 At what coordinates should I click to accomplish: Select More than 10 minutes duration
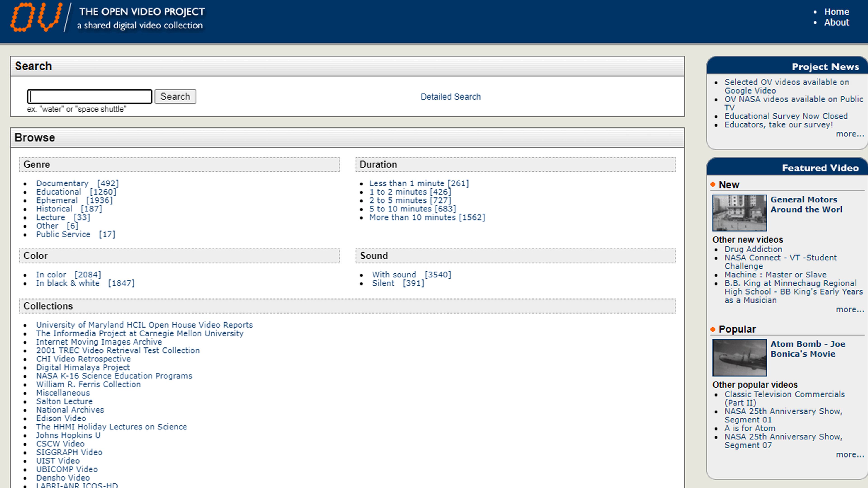pyautogui.click(x=412, y=217)
